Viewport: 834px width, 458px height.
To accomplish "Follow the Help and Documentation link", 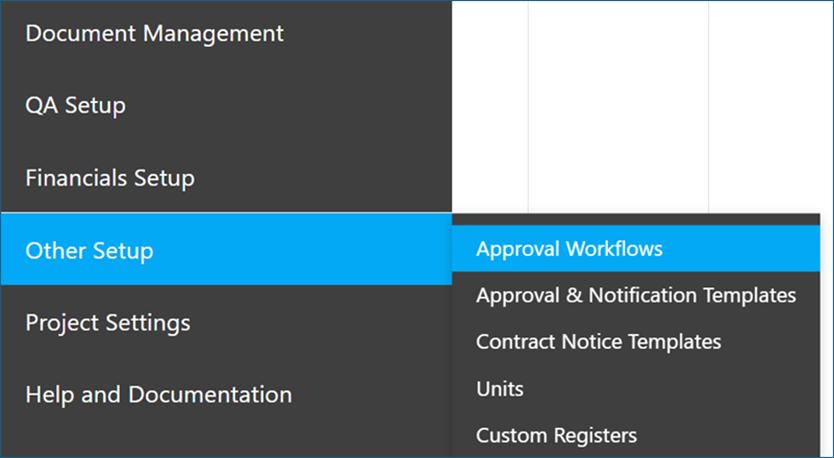I will pos(159,394).
